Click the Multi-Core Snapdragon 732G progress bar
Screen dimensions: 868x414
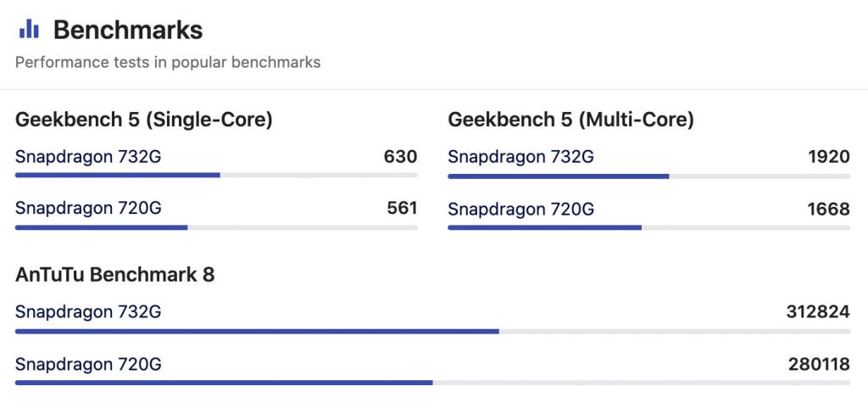point(648,176)
